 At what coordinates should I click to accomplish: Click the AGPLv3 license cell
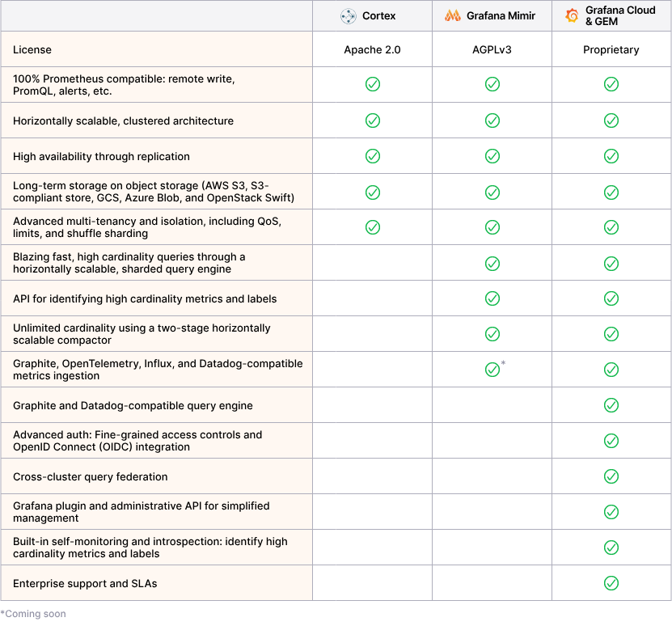click(492, 50)
